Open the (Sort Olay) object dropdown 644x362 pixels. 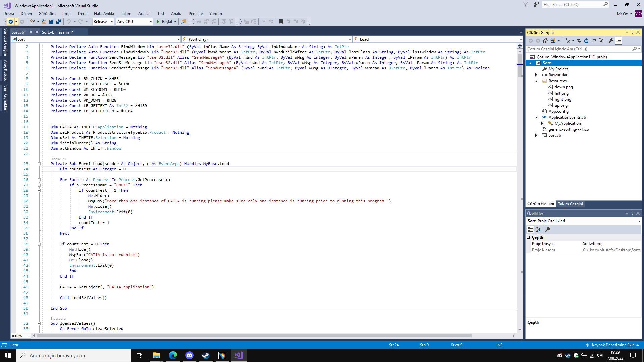[x=266, y=39]
